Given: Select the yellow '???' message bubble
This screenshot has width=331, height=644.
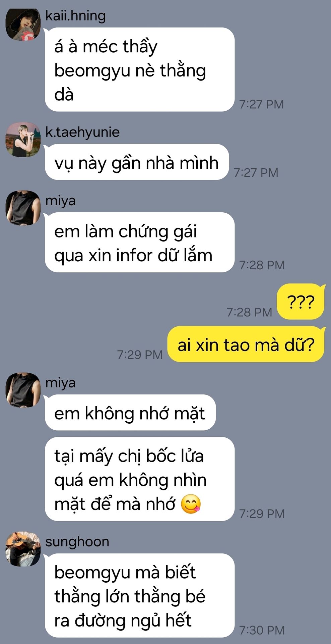Looking at the screenshot, I should coord(301,302).
